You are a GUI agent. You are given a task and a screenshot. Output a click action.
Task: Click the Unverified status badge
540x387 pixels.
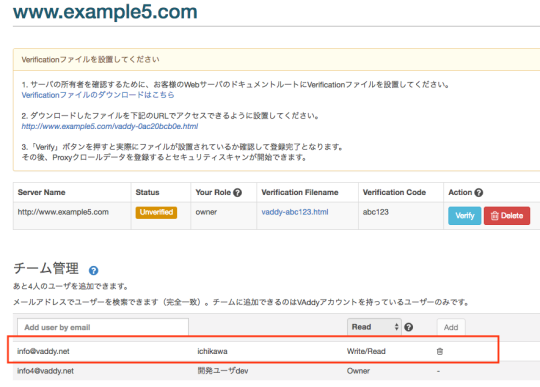[156, 212]
